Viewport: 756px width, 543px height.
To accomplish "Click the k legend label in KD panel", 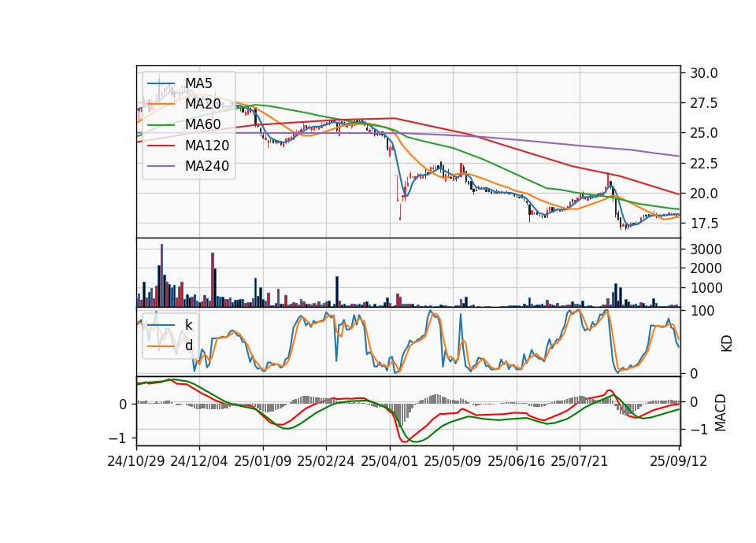I will pyautogui.click(x=188, y=325).
